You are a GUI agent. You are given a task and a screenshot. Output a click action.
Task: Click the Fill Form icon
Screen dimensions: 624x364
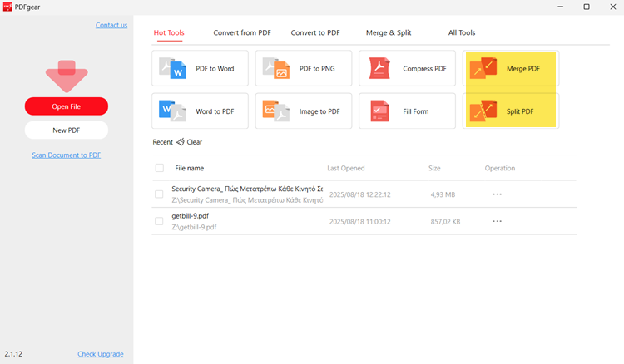[379, 111]
